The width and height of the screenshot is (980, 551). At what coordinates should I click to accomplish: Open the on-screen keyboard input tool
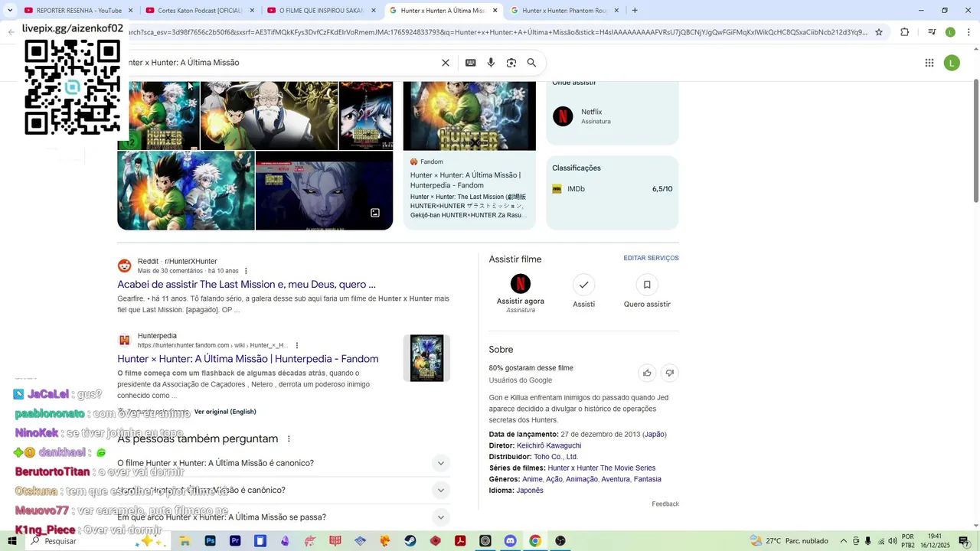point(470,63)
